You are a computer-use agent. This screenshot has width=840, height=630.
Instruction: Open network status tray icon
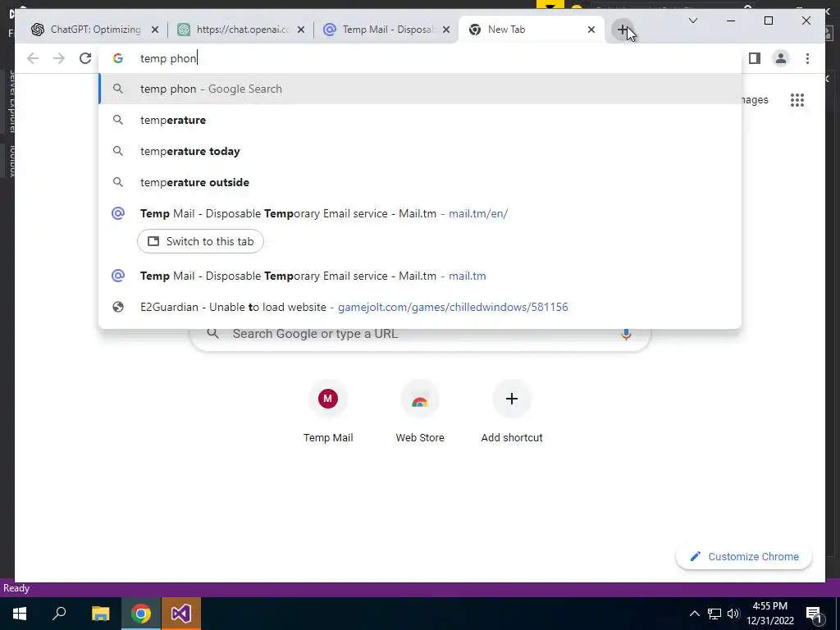(714, 614)
